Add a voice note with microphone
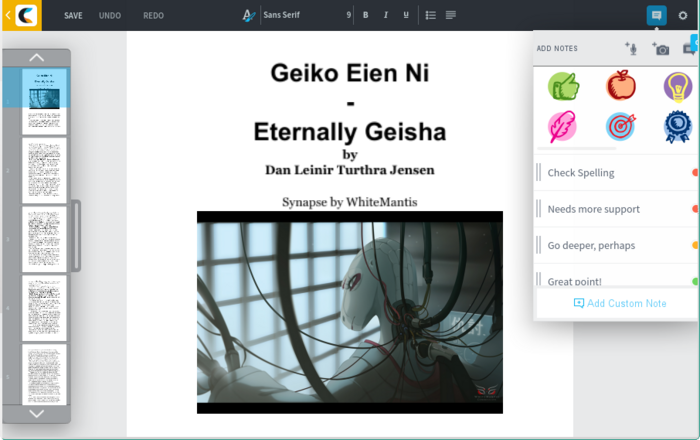 tap(631, 48)
